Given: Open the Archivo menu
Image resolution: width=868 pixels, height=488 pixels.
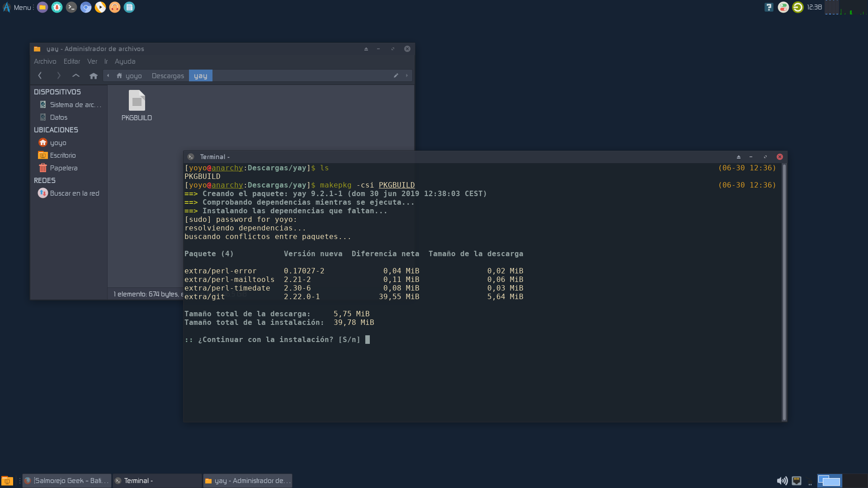Looking at the screenshot, I should pyautogui.click(x=45, y=61).
